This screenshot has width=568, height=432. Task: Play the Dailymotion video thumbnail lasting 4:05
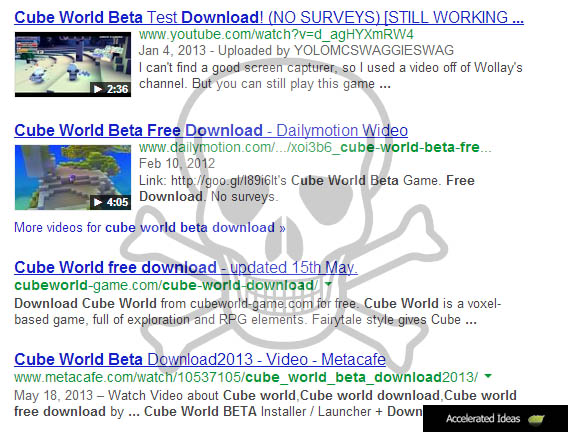[73, 177]
